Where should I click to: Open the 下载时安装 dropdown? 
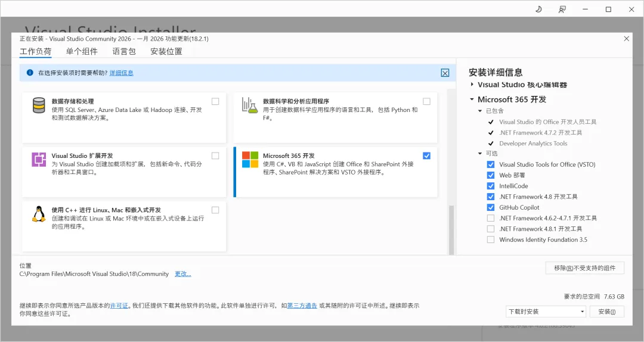pyautogui.click(x=546, y=312)
